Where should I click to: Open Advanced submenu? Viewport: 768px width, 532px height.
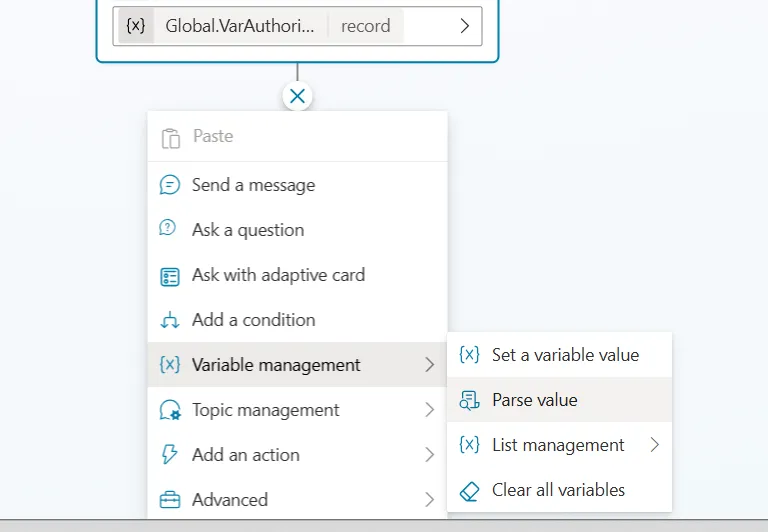click(x=297, y=499)
